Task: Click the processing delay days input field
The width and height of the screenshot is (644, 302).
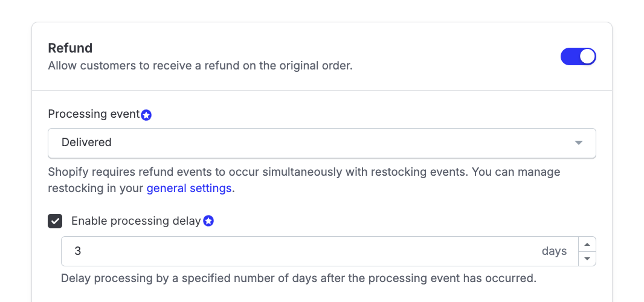Action: coord(302,251)
